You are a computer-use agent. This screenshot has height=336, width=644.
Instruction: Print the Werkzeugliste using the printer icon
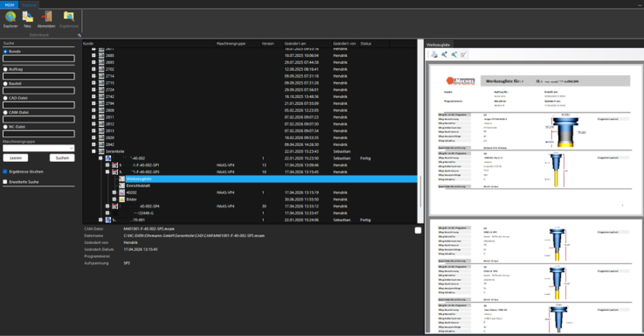(434, 55)
